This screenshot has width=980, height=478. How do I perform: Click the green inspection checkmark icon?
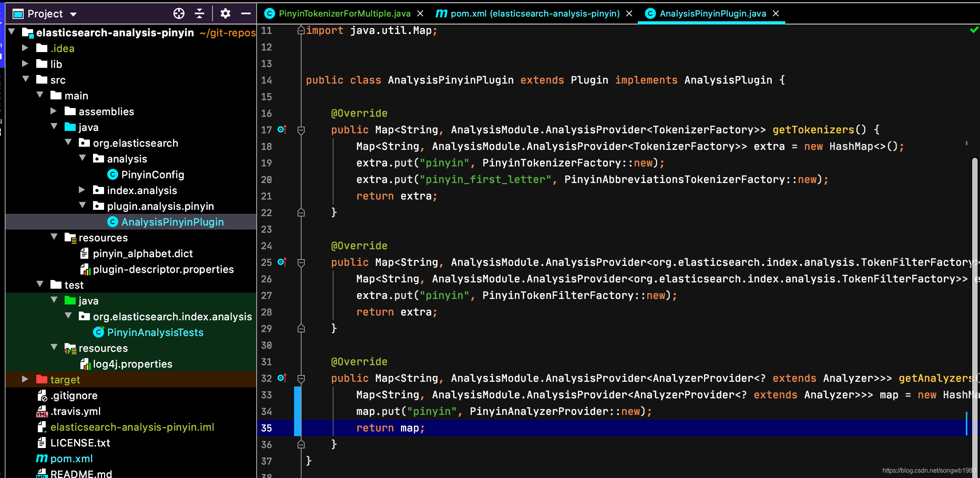[x=974, y=30]
